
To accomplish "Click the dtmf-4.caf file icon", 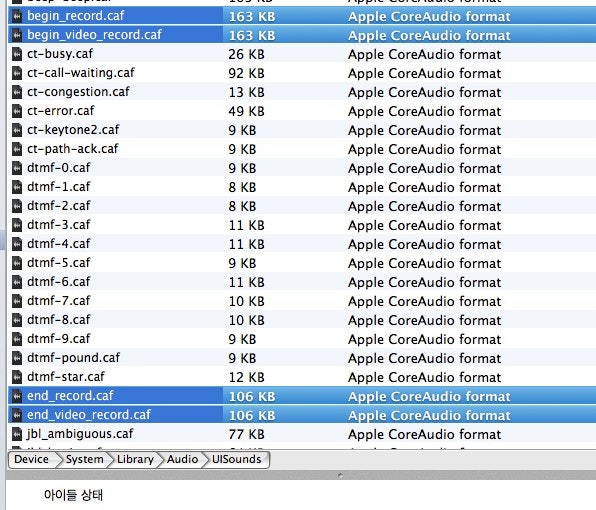I will click(17, 244).
